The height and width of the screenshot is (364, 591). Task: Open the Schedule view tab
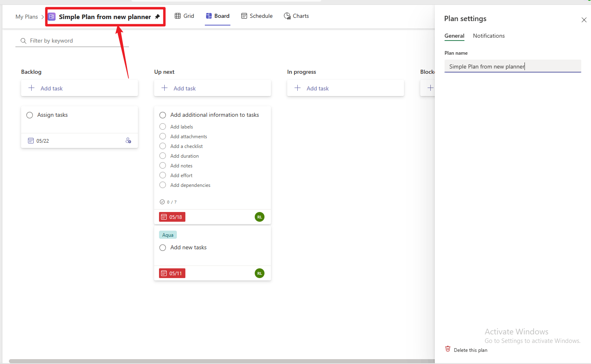click(257, 16)
